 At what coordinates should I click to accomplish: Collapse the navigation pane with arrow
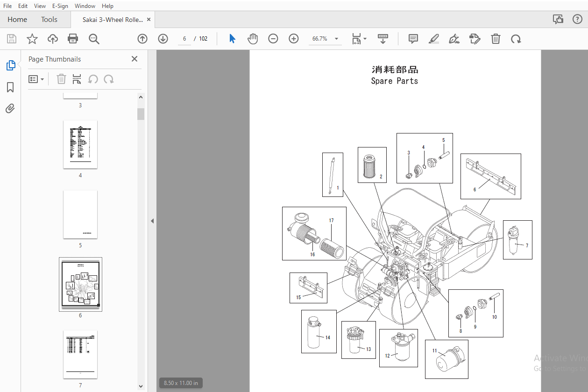(x=152, y=221)
